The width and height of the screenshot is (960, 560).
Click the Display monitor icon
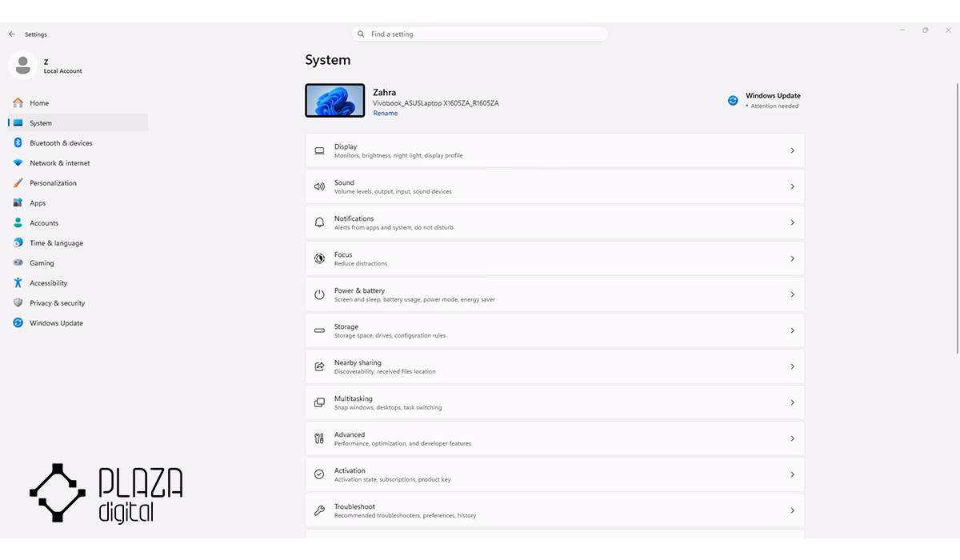[x=319, y=150]
